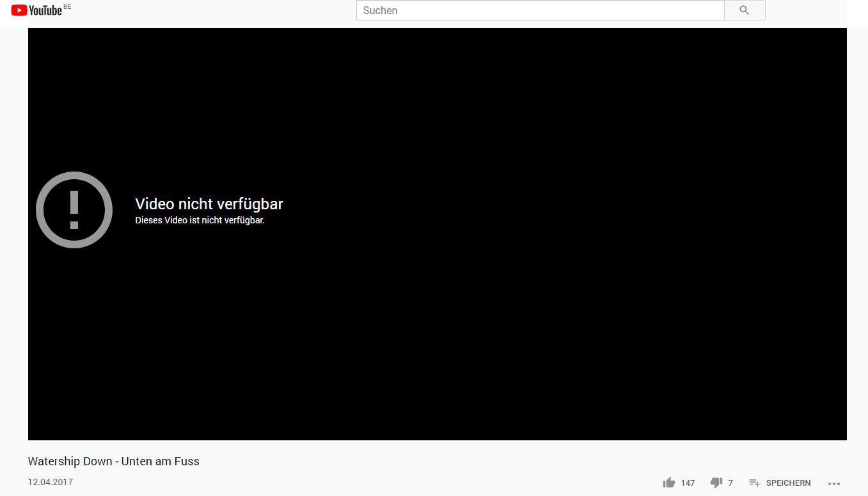
Task: Click the unavailable video player area
Action: pos(438,234)
